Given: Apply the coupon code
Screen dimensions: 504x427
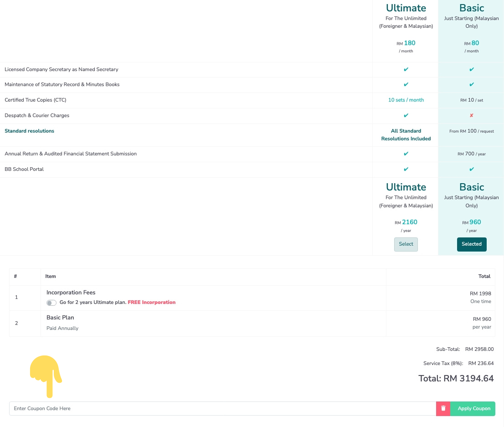Looking at the screenshot, I should [x=473, y=408].
